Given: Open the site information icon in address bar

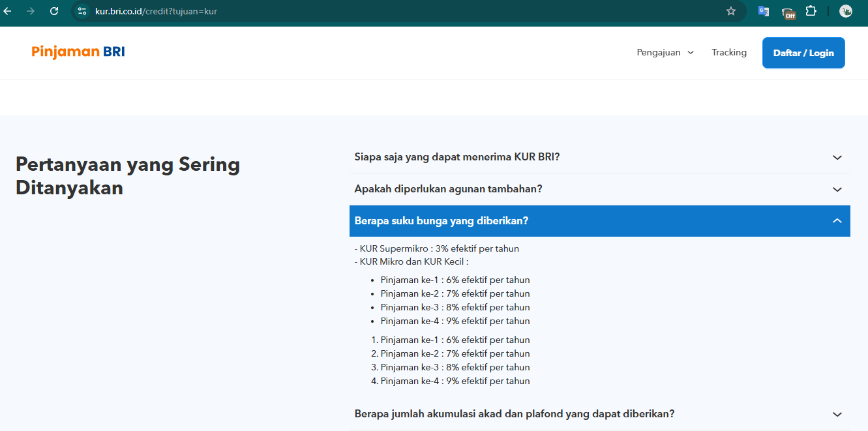Looking at the screenshot, I should (x=82, y=11).
